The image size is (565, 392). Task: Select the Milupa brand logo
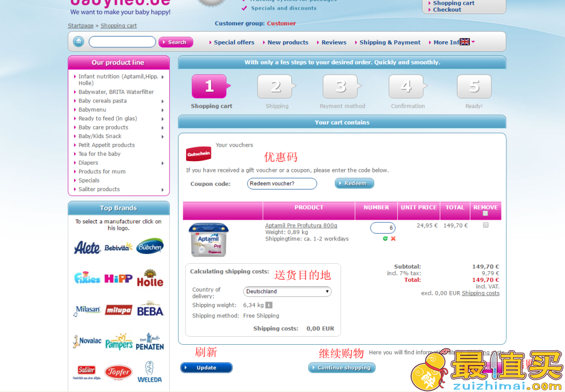[x=119, y=310]
